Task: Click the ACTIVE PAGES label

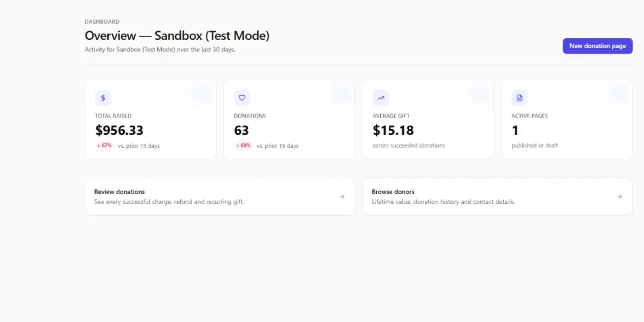Action: coord(529,116)
